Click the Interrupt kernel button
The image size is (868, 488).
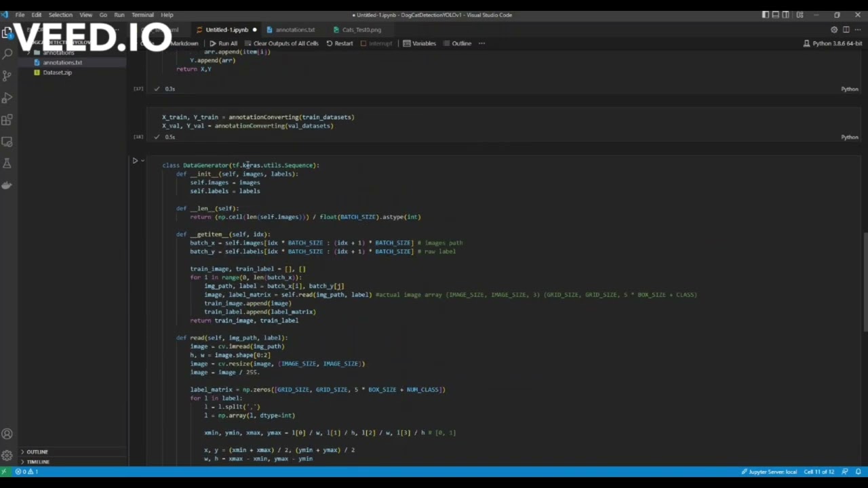pos(376,43)
